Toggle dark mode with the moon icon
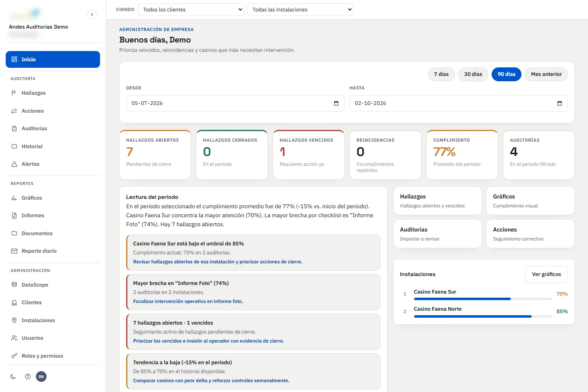This screenshot has width=588, height=392. (x=13, y=376)
